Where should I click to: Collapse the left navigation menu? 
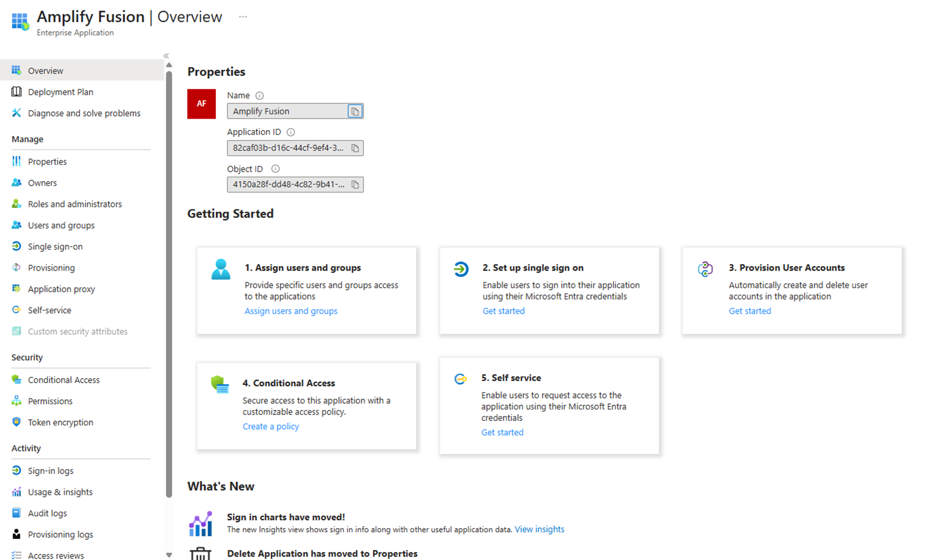(166, 56)
